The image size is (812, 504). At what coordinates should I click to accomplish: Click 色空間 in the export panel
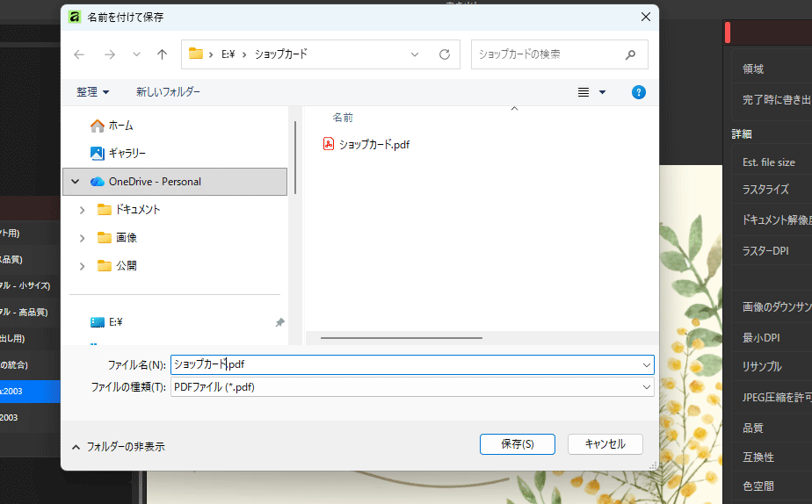tap(758, 486)
